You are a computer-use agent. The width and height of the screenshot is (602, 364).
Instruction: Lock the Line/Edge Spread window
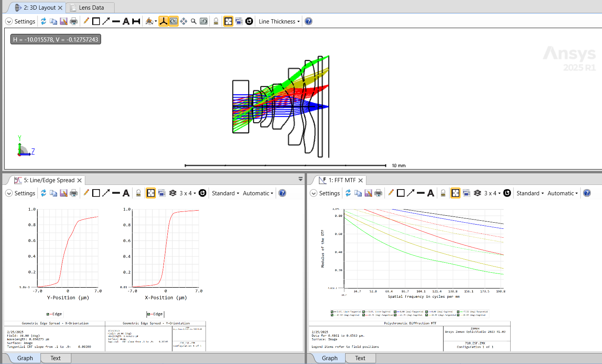click(138, 193)
